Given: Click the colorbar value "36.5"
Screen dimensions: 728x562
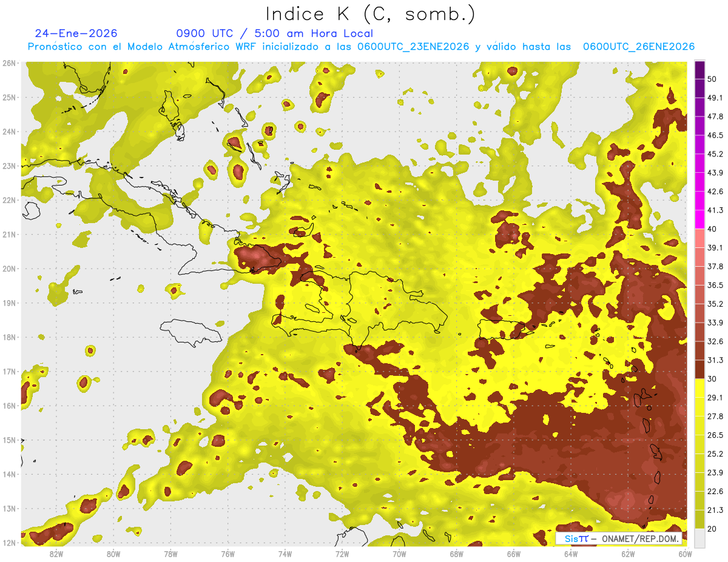Looking at the screenshot, I should 716,285.
